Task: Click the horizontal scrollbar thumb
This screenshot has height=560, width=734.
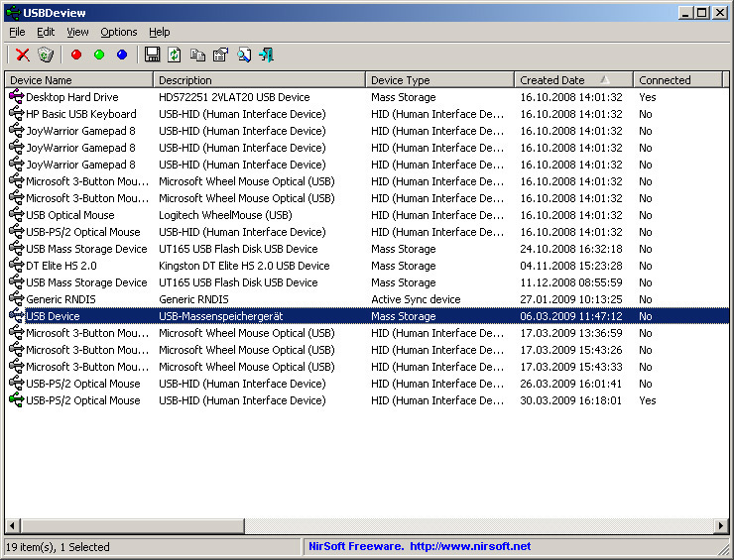Action: point(132,526)
